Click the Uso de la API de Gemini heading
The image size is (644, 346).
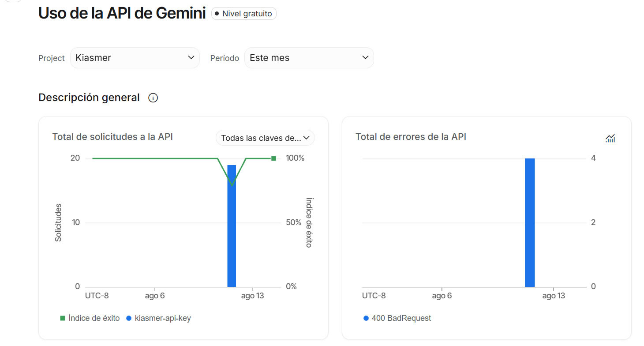122,13
